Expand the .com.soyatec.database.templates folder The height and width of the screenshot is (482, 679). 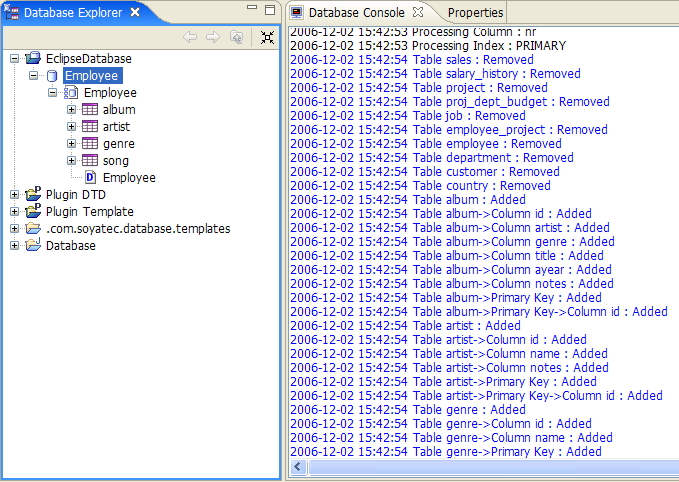click(14, 229)
